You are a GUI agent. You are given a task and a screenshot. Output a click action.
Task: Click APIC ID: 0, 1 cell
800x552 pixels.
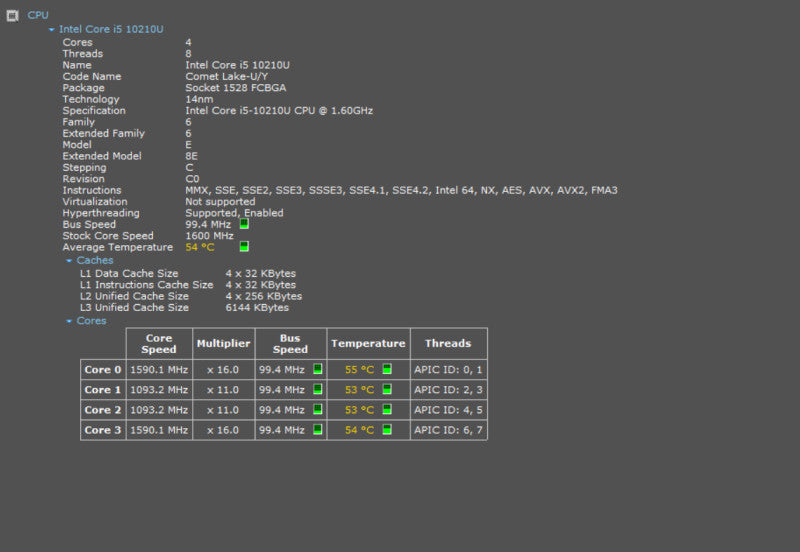coord(448,369)
